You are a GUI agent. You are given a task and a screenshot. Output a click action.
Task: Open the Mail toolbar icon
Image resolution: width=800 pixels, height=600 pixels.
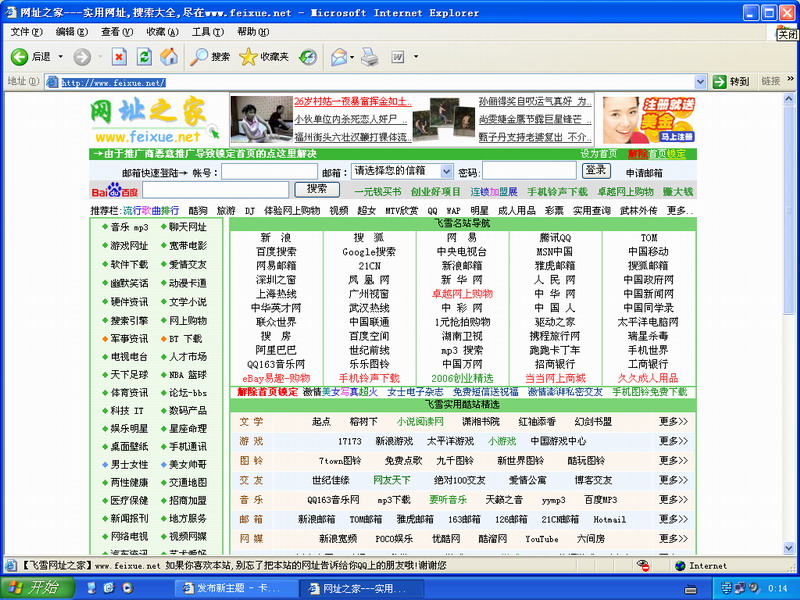pyautogui.click(x=338, y=57)
